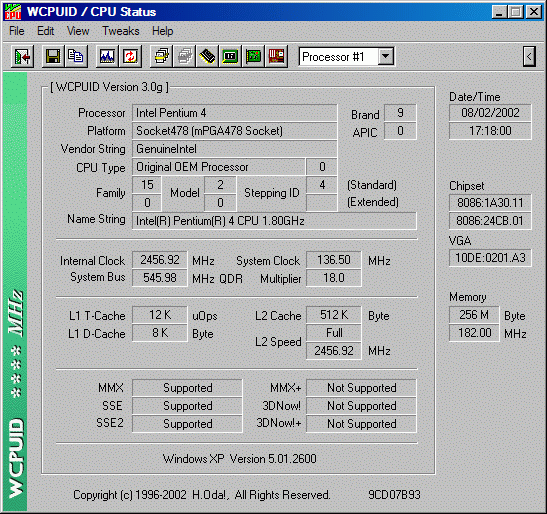Click the APIC value '0'
Image resolution: width=547 pixels, height=514 pixels.
pyautogui.click(x=400, y=131)
